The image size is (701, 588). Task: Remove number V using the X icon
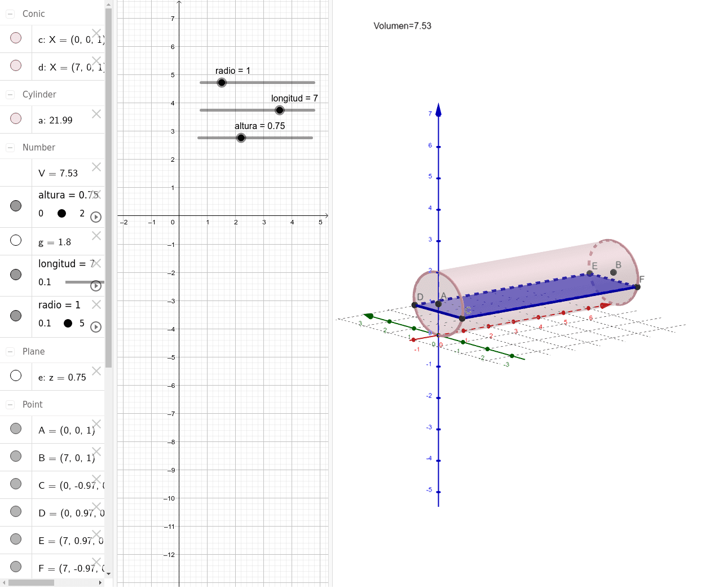coord(96,166)
